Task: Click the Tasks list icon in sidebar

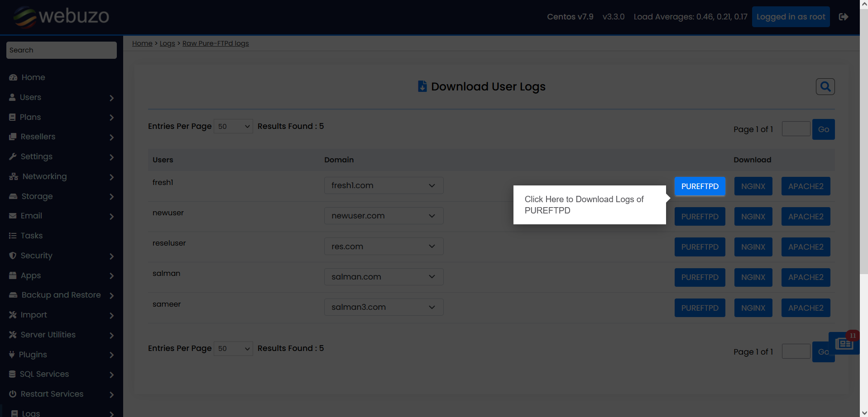Action: click(x=13, y=236)
